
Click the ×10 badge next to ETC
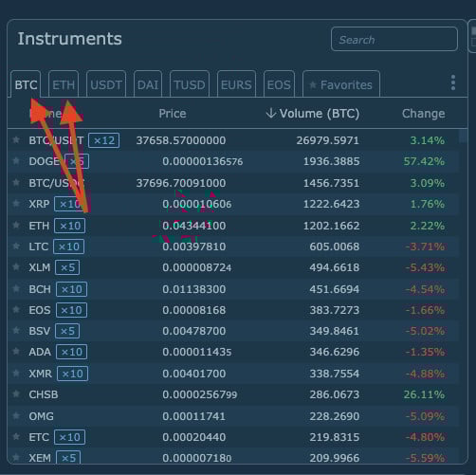pos(69,437)
